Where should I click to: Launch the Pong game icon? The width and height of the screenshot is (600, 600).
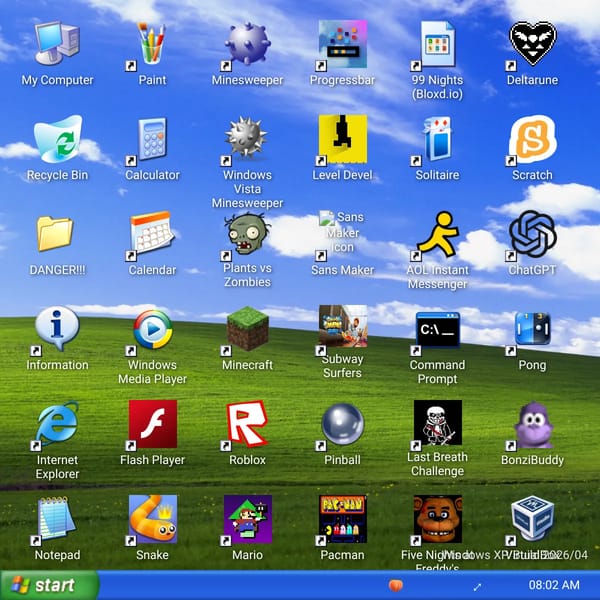tap(532, 328)
